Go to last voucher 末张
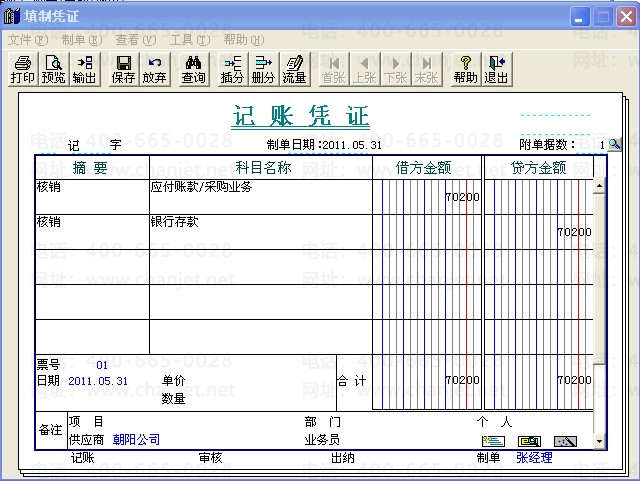 pos(427,69)
